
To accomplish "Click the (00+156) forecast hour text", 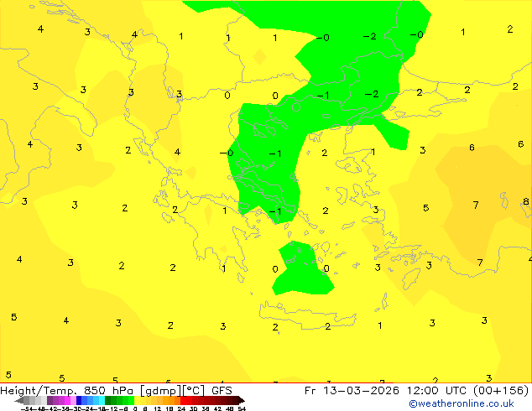I will pos(500,391).
